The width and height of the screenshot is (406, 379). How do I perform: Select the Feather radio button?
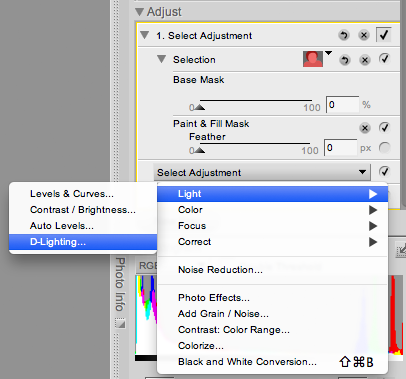pyautogui.click(x=384, y=147)
